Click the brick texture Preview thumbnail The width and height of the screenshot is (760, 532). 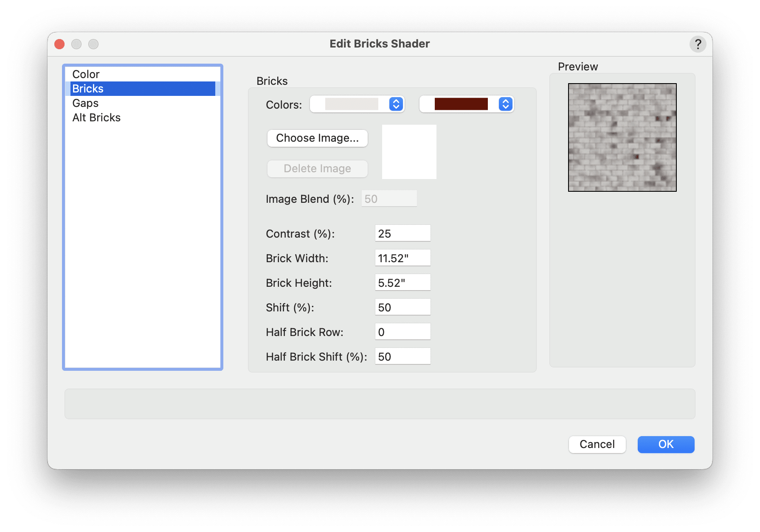pos(622,137)
